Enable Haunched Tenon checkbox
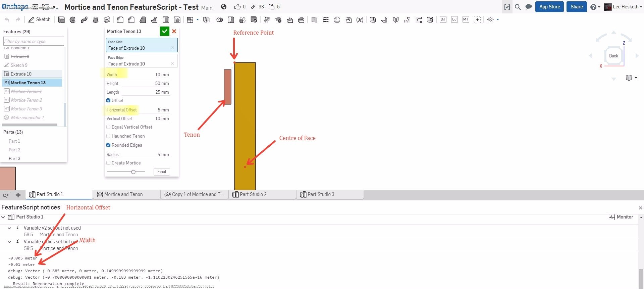 108,136
